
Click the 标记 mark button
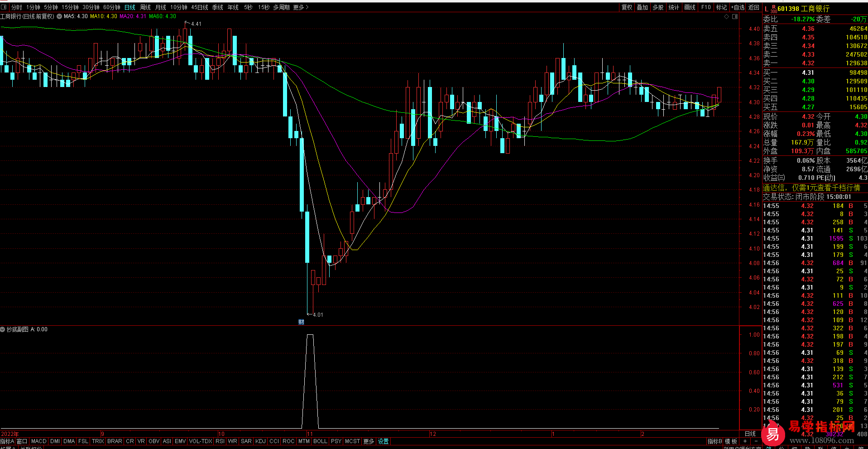721,7
